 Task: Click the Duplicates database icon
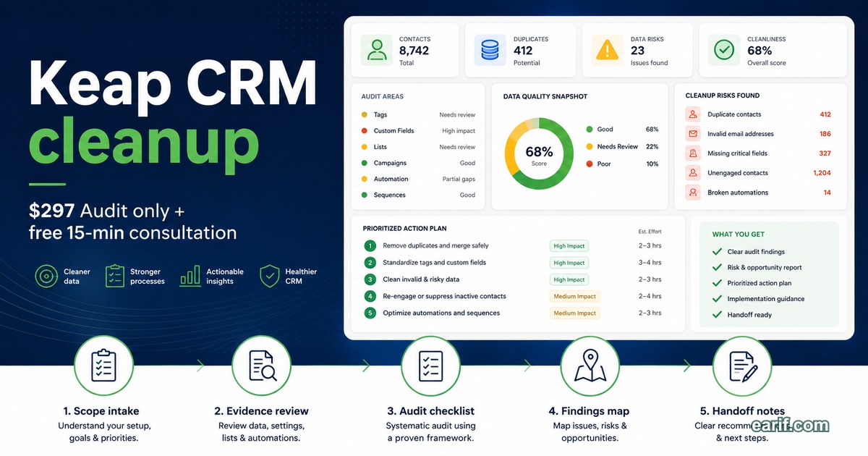pyautogui.click(x=490, y=50)
